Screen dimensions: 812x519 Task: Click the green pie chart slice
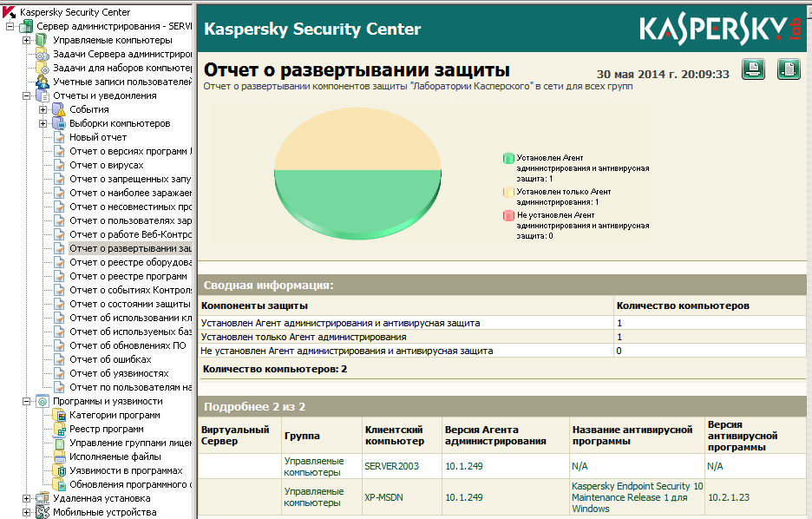click(x=357, y=202)
